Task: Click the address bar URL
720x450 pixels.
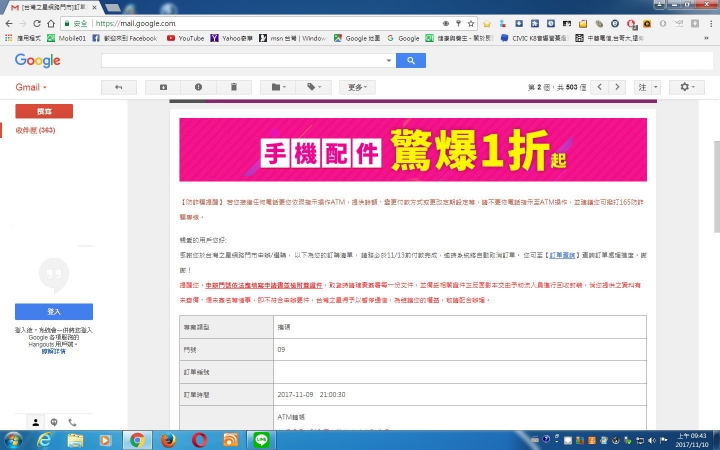Action: tap(135, 23)
